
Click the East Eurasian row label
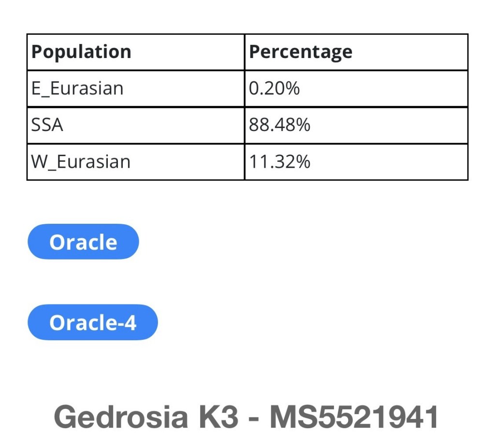click(x=77, y=88)
